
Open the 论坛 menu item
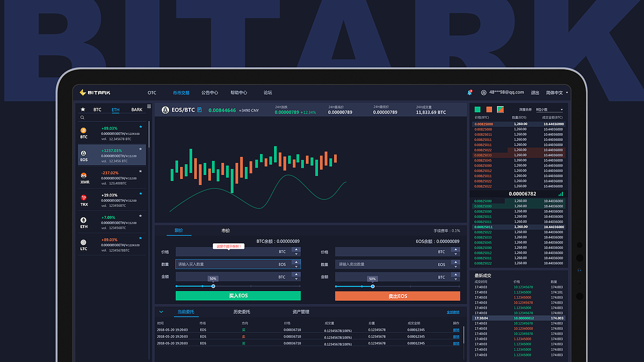pyautogui.click(x=268, y=93)
